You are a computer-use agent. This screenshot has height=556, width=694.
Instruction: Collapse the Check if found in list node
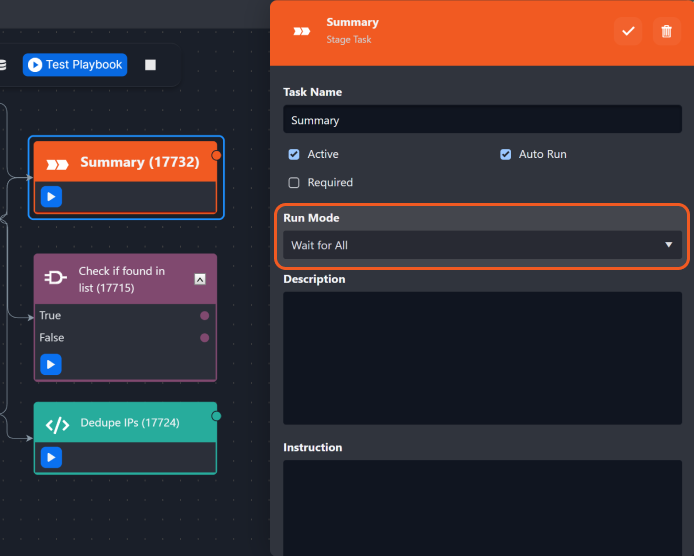coord(200,280)
